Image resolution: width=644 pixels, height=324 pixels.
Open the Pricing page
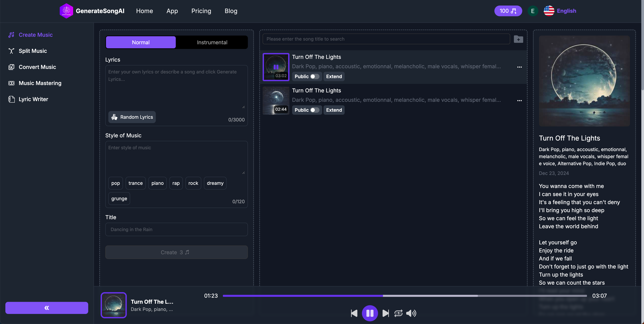tap(201, 11)
